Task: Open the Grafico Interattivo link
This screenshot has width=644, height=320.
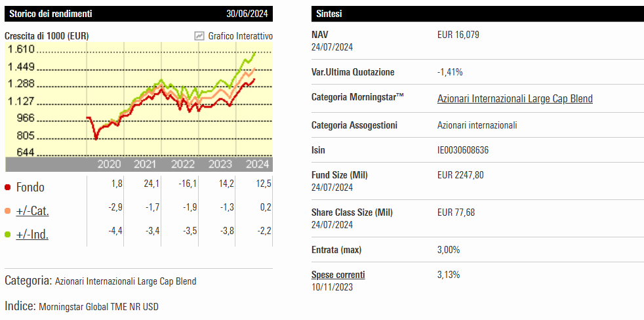Action: click(240, 36)
